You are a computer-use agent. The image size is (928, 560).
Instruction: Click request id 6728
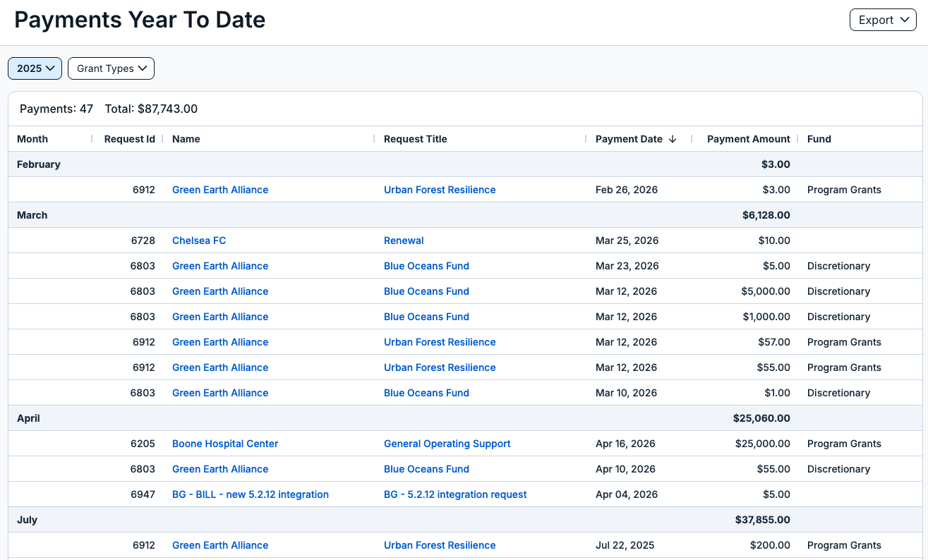[x=143, y=241]
